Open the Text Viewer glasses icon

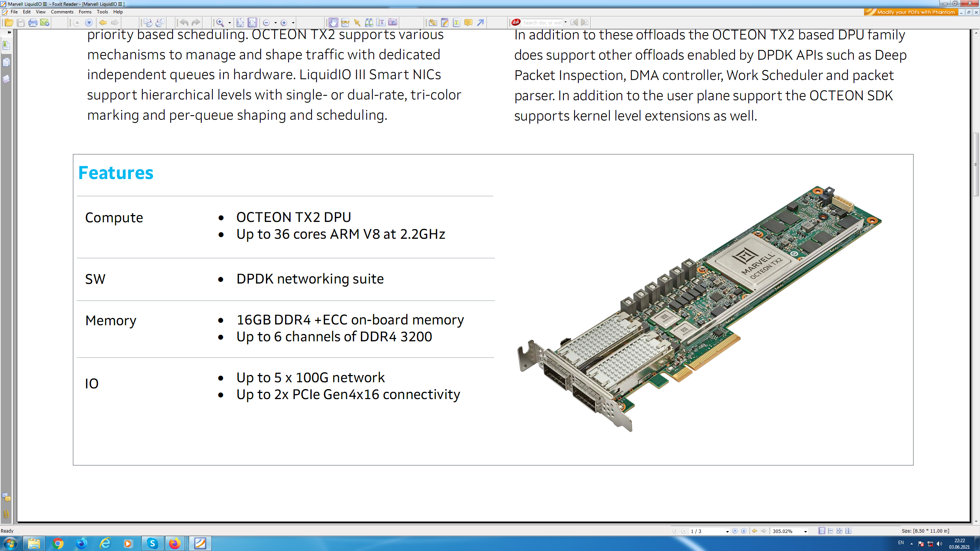(345, 23)
